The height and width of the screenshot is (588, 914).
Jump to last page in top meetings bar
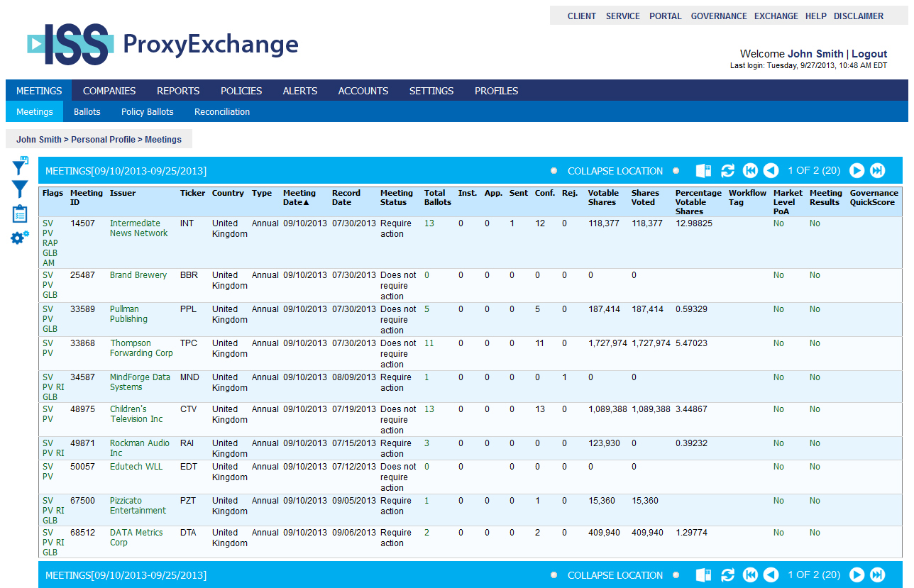click(x=878, y=171)
